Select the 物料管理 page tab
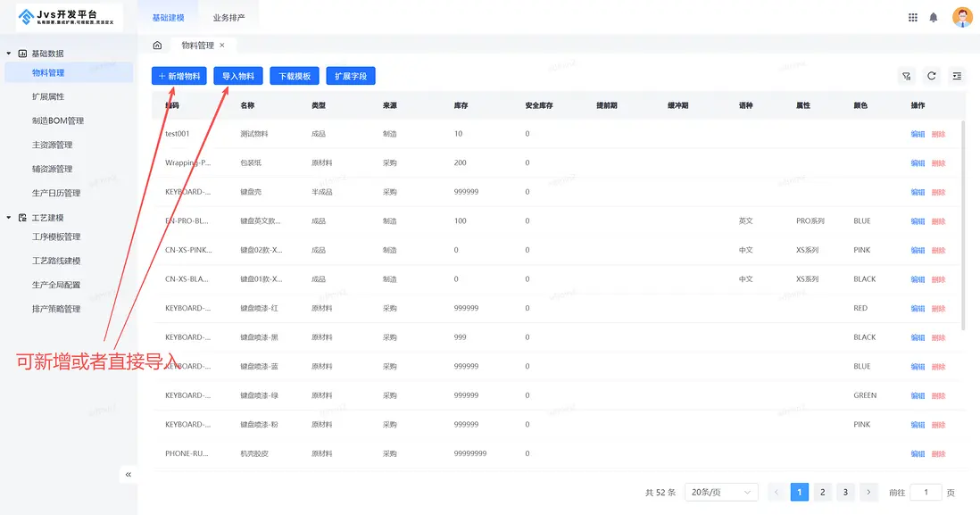This screenshot has width=980, height=515. pyautogui.click(x=197, y=45)
